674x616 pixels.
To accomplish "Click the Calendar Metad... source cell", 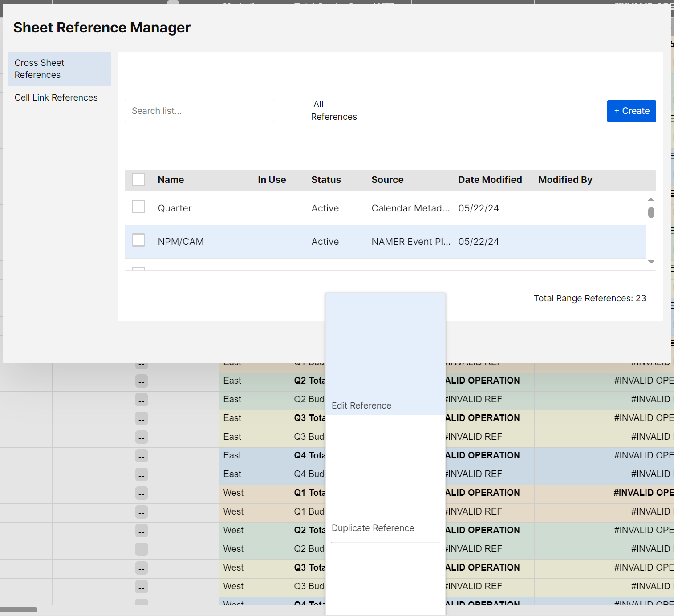I will (x=410, y=208).
